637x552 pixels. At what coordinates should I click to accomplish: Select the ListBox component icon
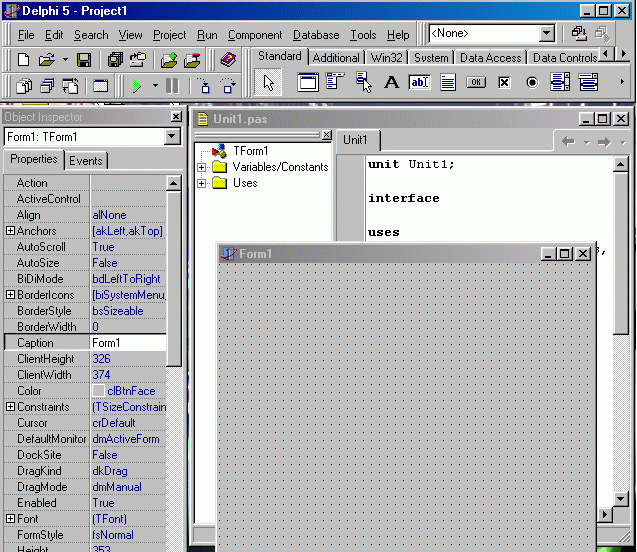click(560, 82)
